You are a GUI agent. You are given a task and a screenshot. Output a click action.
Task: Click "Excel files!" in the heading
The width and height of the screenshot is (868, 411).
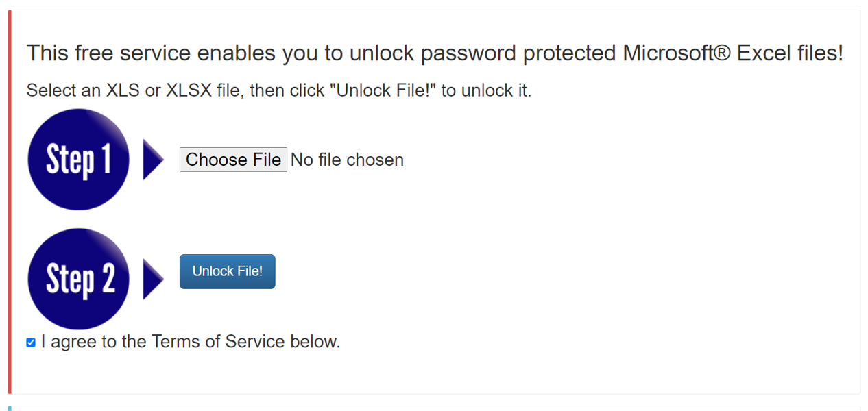click(790, 53)
